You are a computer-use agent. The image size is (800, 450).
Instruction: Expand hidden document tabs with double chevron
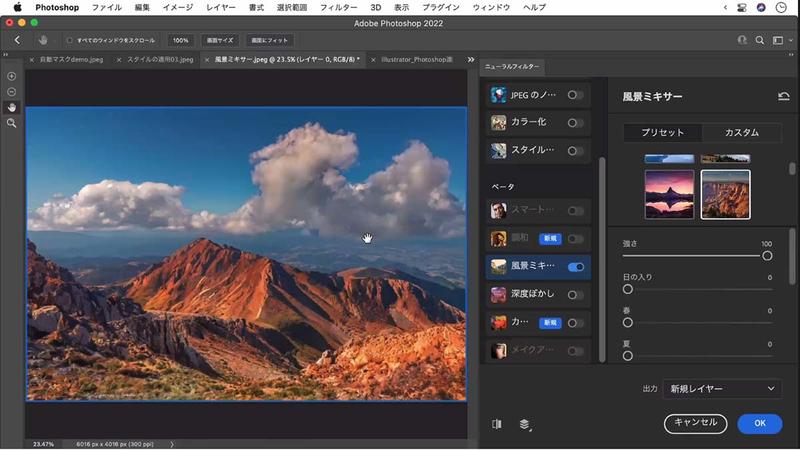(471, 60)
